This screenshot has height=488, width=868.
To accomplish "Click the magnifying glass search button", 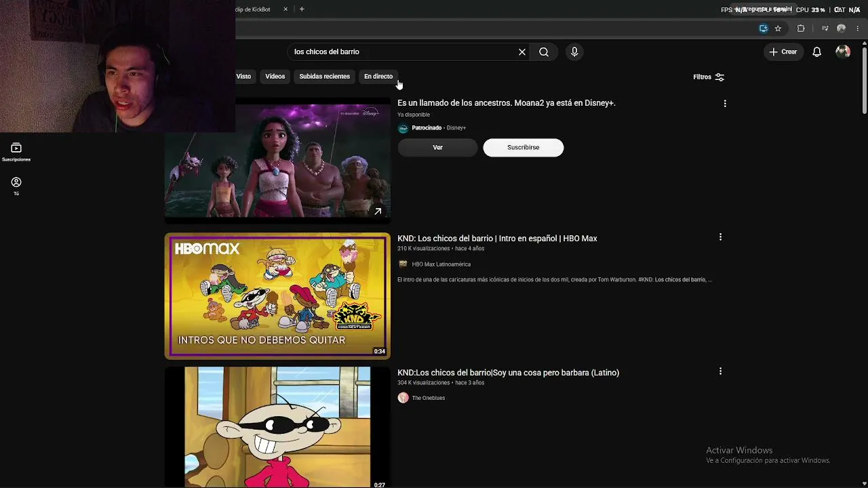I will (544, 52).
